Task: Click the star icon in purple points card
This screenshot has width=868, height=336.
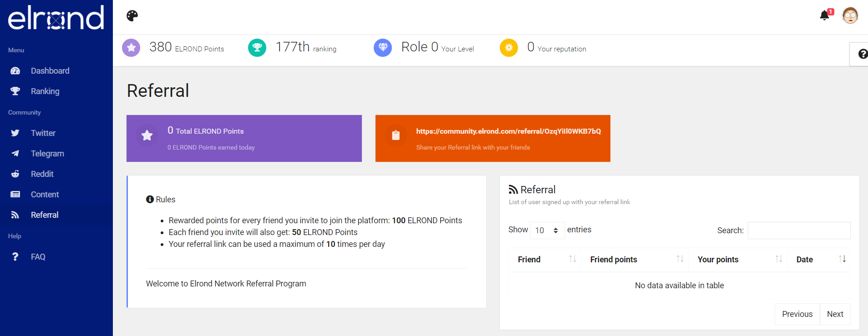Action: [x=147, y=135]
